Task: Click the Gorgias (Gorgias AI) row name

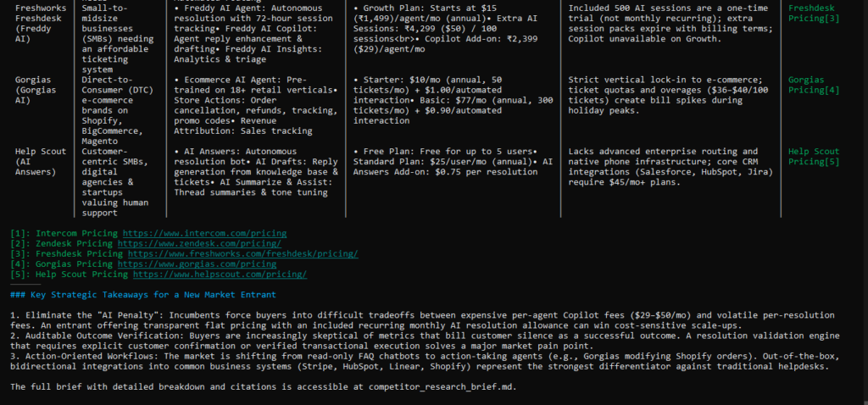Action: click(x=36, y=90)
